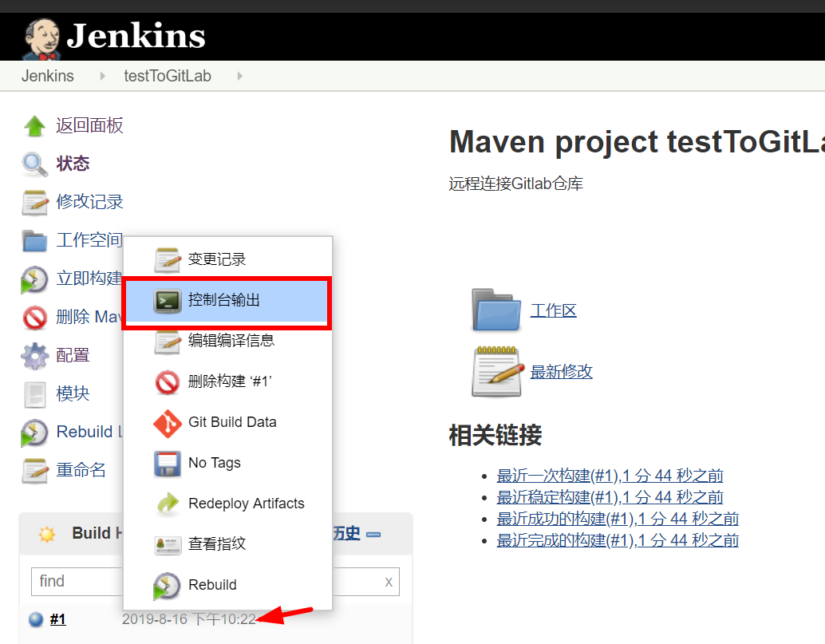The height and width of the screenshot is (644, 825).
Task: Open the 模块 sidebar link
Action: (73, 394)
